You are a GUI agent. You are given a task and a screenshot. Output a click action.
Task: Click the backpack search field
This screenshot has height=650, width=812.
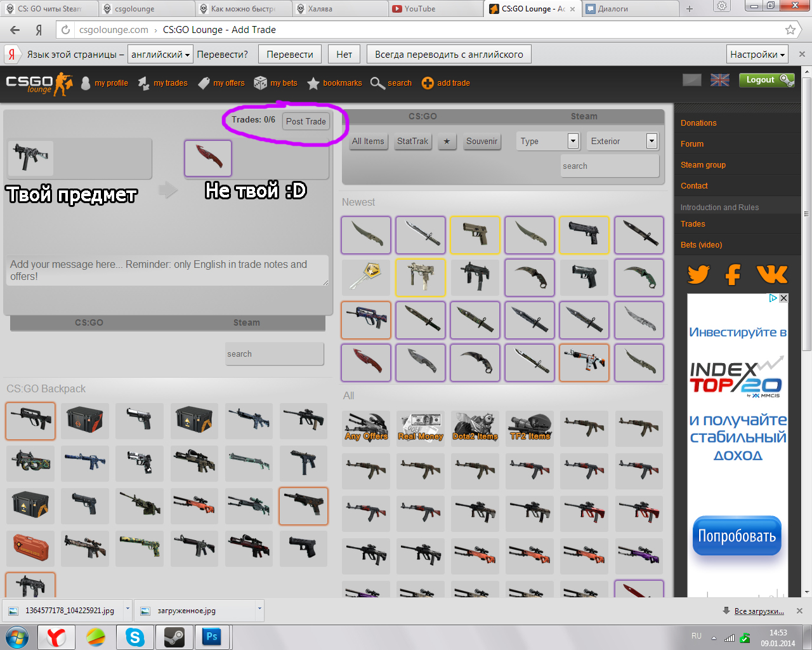274,354
